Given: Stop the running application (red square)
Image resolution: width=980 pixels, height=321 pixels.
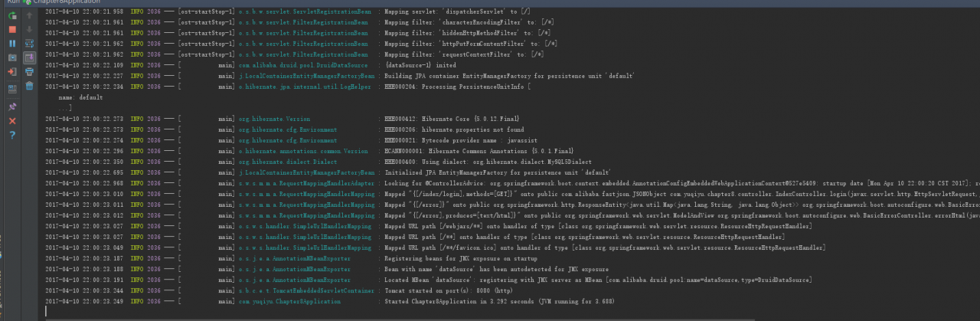Looking at the screenshot, I should click(12, 29).
